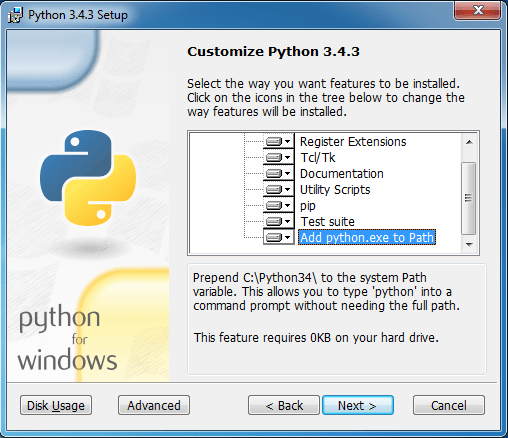This screenshot has width=508, height=438.
Task: Click the feature list scrollbar up arrow
Action: 469,142
